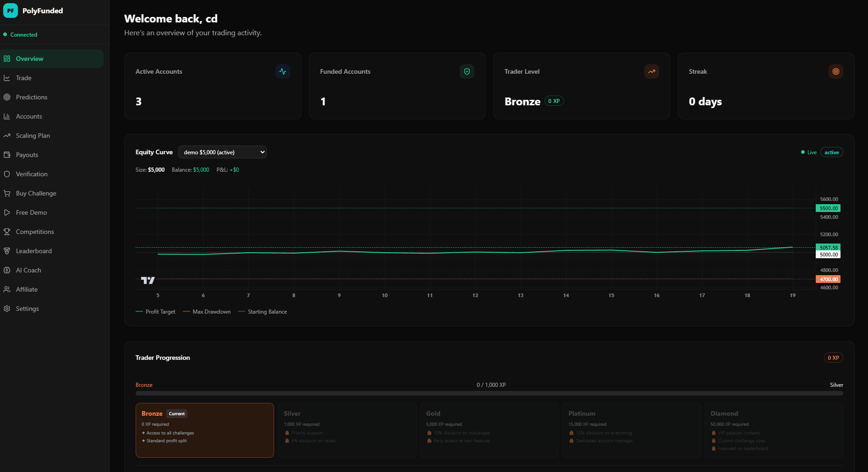868x472 pixels.
Task: Open the Free Demo page
Action: 31,212
